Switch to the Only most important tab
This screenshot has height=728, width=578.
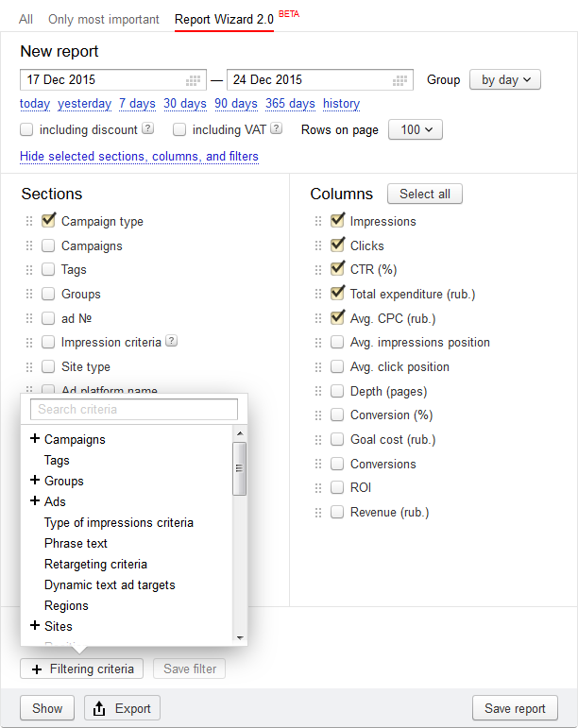coord(104,20)
